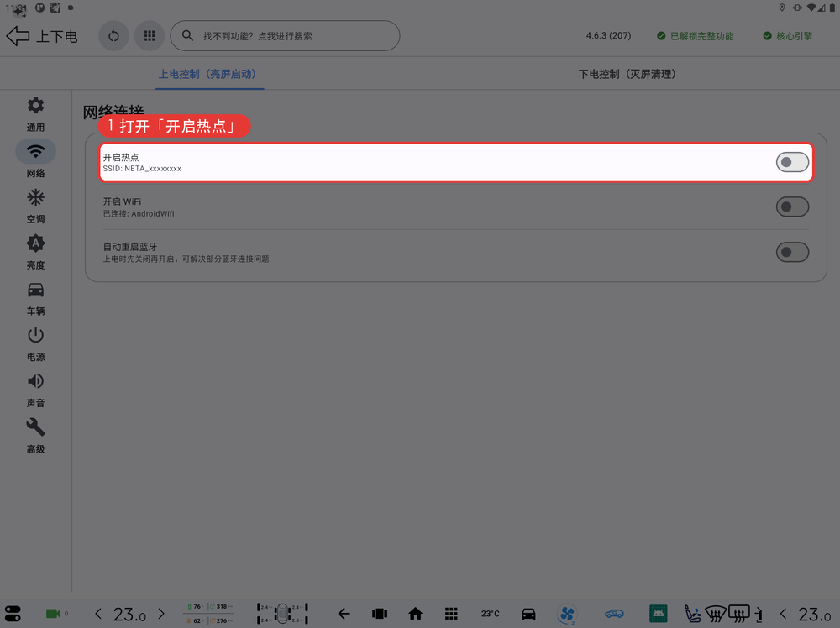Decrease left temperature with left chevron
Viewport: 840px width, 628px height.
point(98,614)
